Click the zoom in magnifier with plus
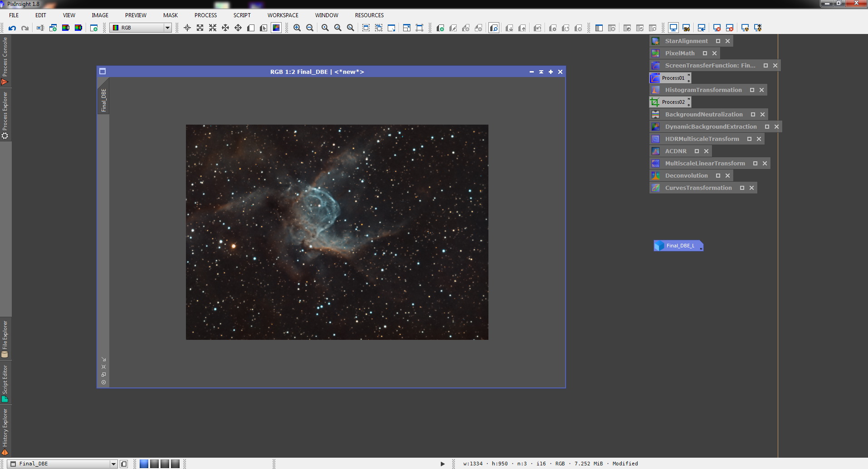Image resolution: width=868 pixels, height=469 pixels. [x=297, y=28]
